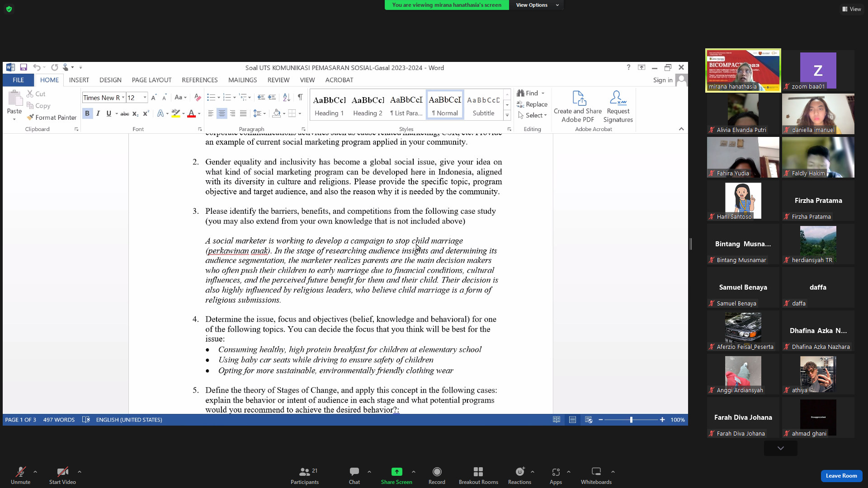Collapse the Word ribbon
The height and width of the screenshot is (488, 868).
pos(681,129)
